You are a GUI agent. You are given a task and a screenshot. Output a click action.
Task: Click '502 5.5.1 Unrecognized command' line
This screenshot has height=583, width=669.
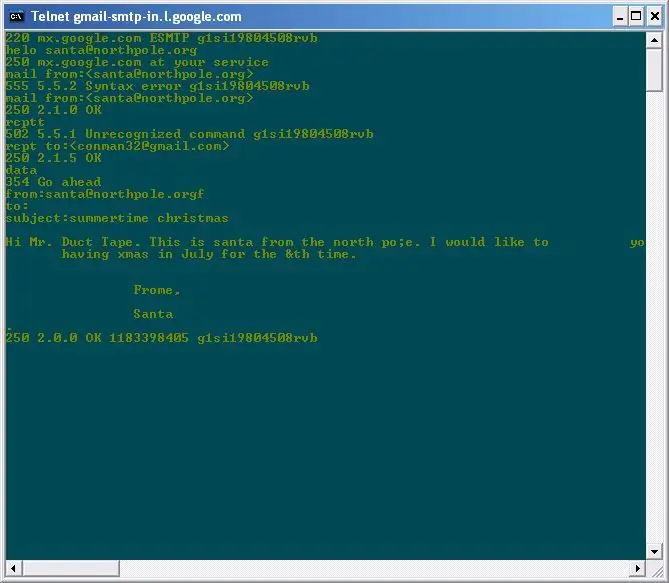click(189, 134)
